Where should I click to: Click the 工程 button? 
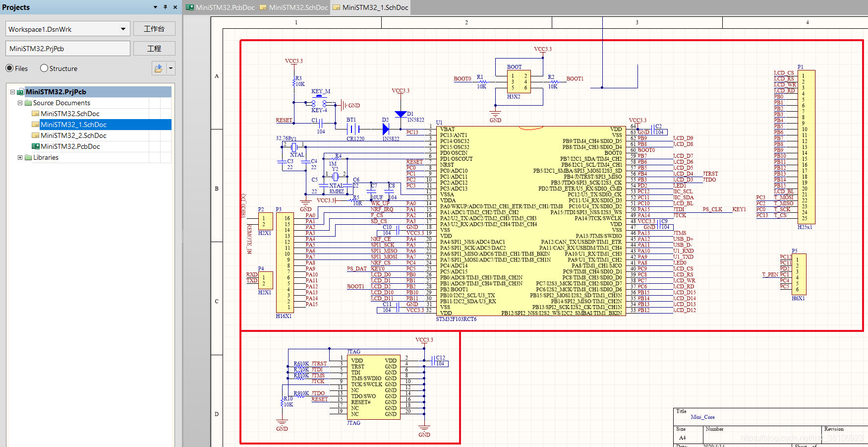pos(154,48)
